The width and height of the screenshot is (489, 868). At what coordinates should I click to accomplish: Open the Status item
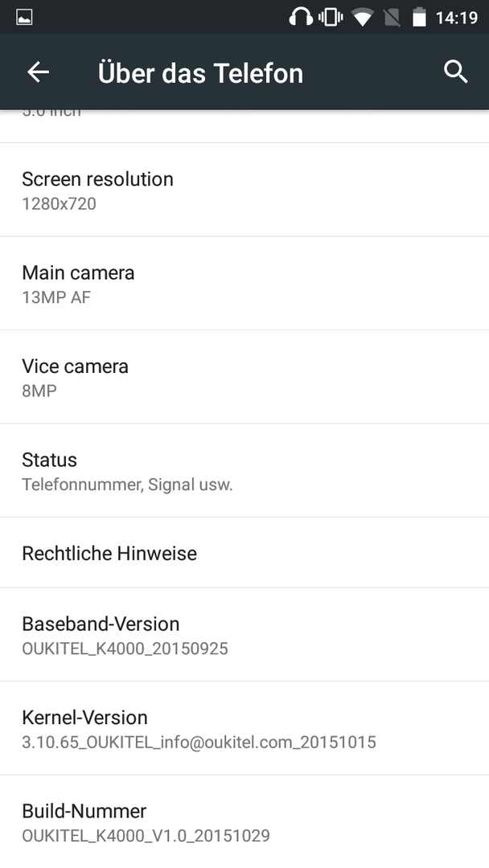[244, 470]
